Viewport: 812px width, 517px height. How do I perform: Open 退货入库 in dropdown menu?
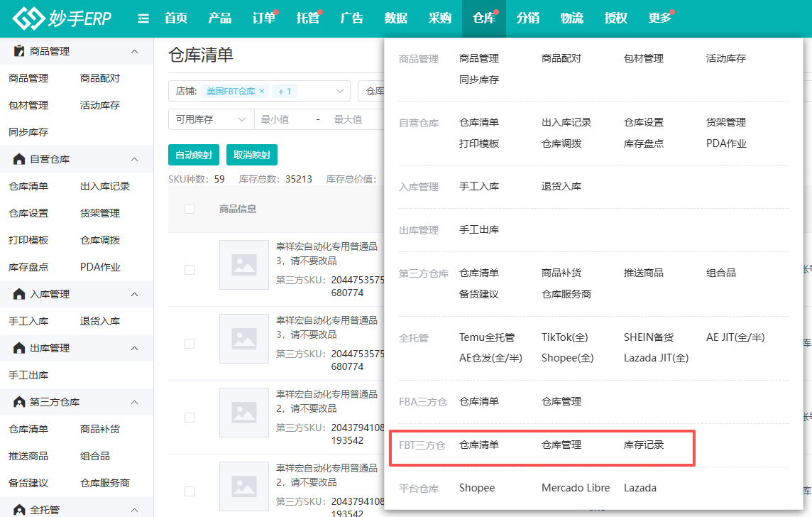point(561,186)
